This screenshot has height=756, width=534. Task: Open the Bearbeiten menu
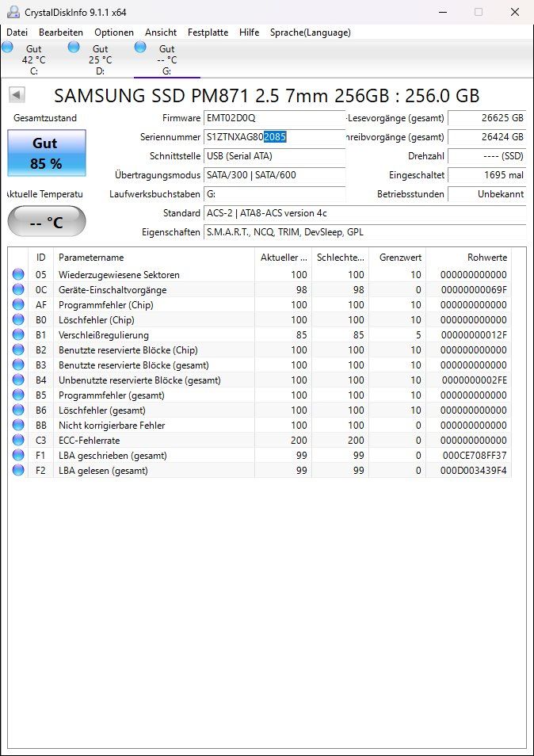[x=61, y=32]
